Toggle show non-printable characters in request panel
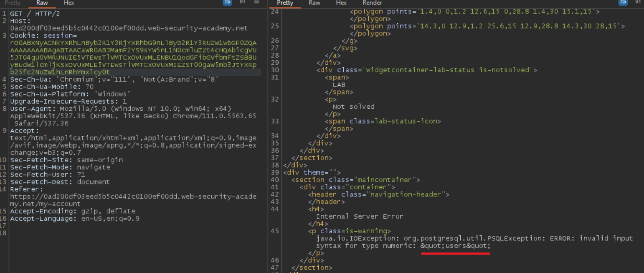Image resolution: width=644 pixels, height=273 pixels. (242, 2)
